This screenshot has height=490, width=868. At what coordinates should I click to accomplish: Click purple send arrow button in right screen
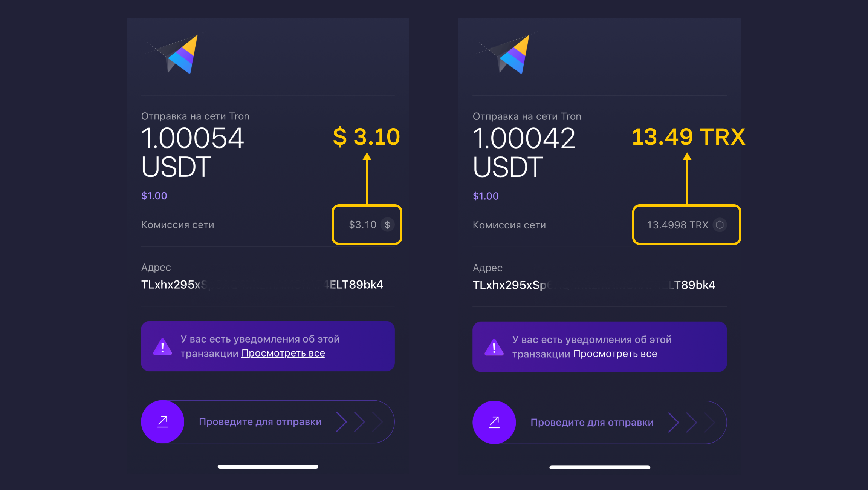(494, 422)
